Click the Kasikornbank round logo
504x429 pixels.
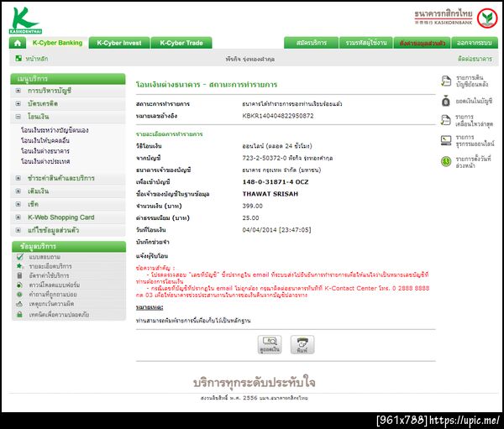487,18
